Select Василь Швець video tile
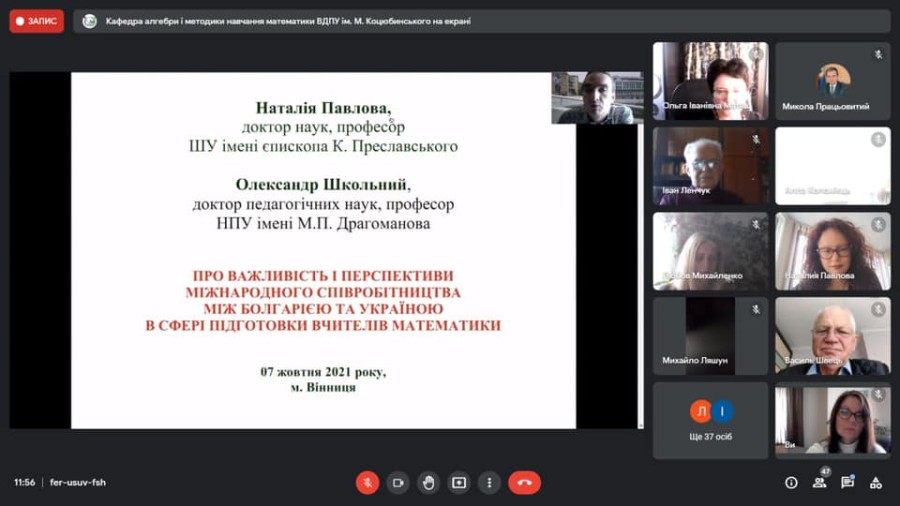This screenshot has width=900, height=506. (x=833, y=336)
